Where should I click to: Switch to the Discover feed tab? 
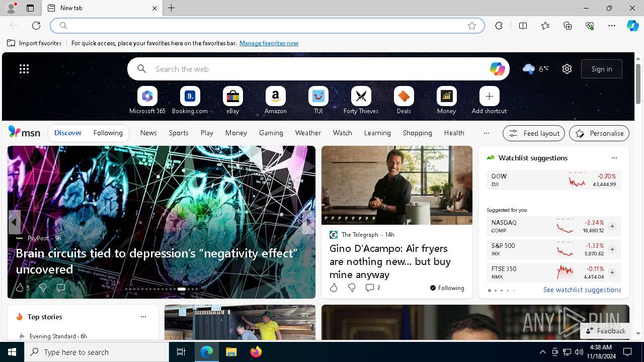(68, 133)
